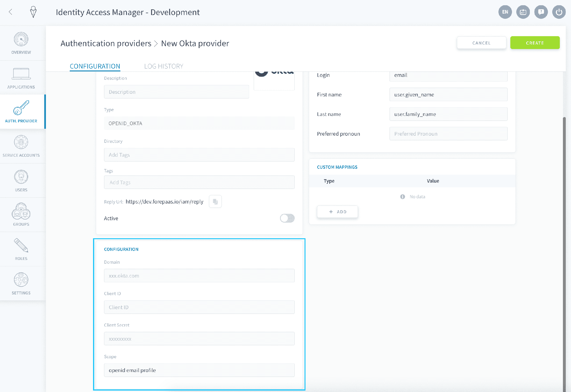Click the Last name user.family_name field

point(448,114)
